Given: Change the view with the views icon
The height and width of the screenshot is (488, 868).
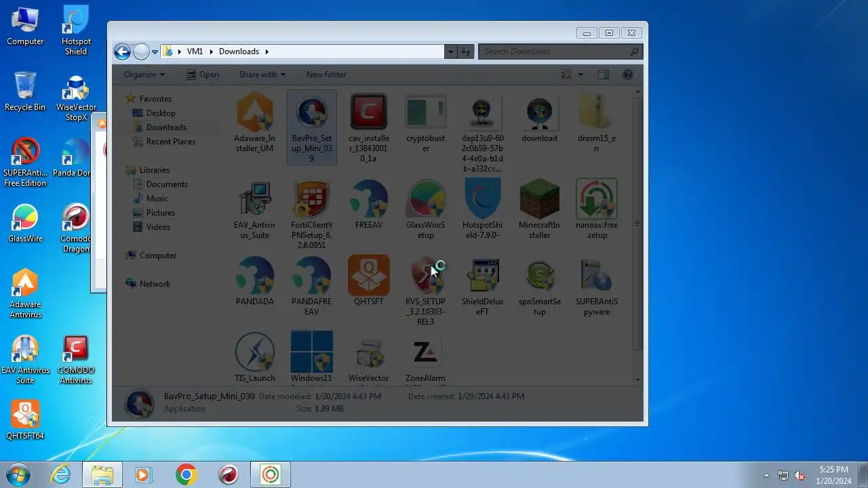Looking at the screenshot, I should pos(566,75).
